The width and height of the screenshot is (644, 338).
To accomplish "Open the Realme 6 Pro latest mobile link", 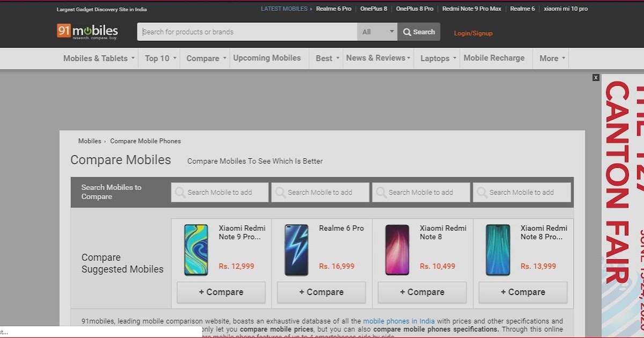I will pos(334,9).
